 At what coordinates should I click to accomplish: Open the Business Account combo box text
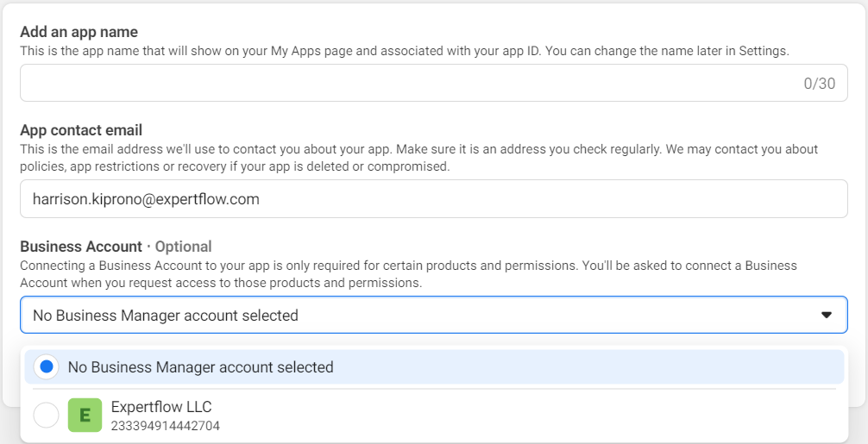click(x=166, y=316)
